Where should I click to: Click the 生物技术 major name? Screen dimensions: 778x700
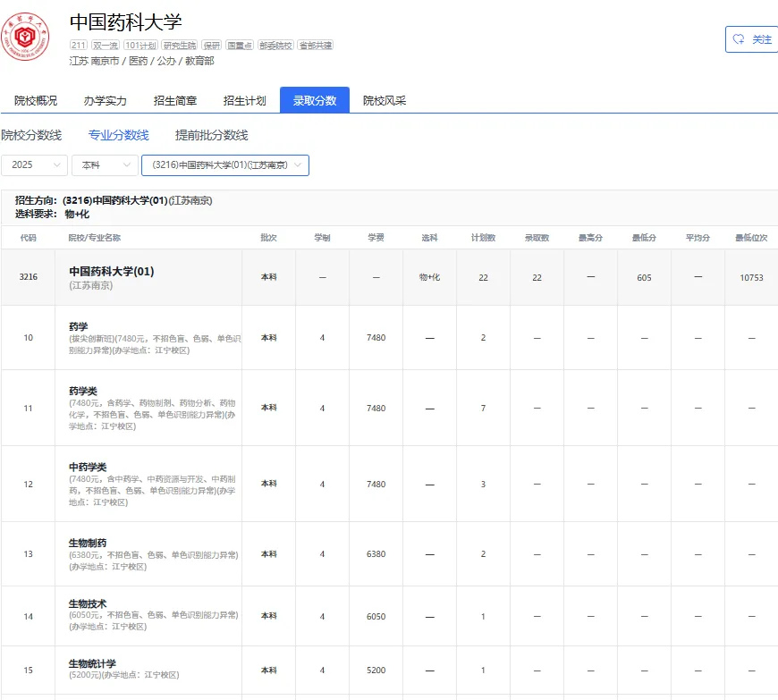(88, 603)
